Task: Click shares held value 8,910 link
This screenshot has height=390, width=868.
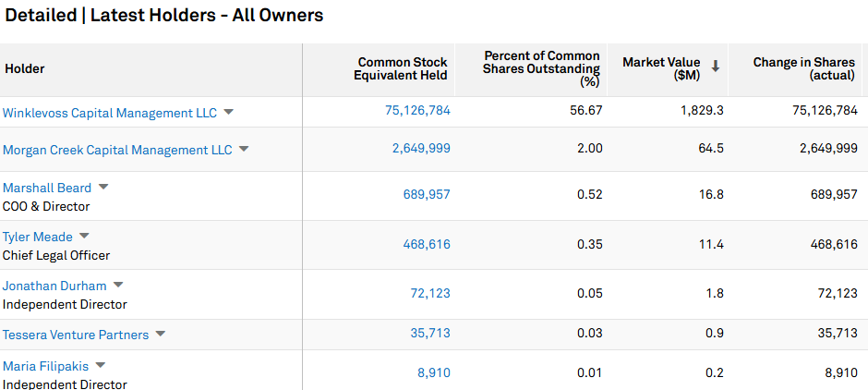Action: (x=434, y=372)
